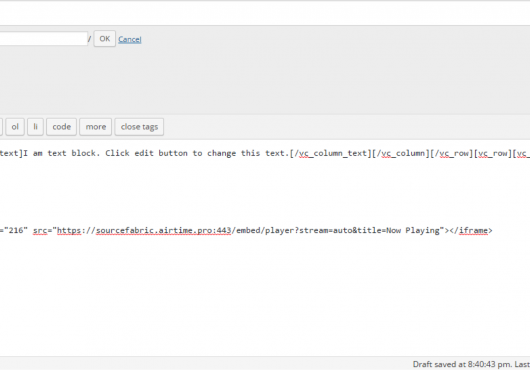Click the [/vc_column_text] shortcode text

pos(331,153)
